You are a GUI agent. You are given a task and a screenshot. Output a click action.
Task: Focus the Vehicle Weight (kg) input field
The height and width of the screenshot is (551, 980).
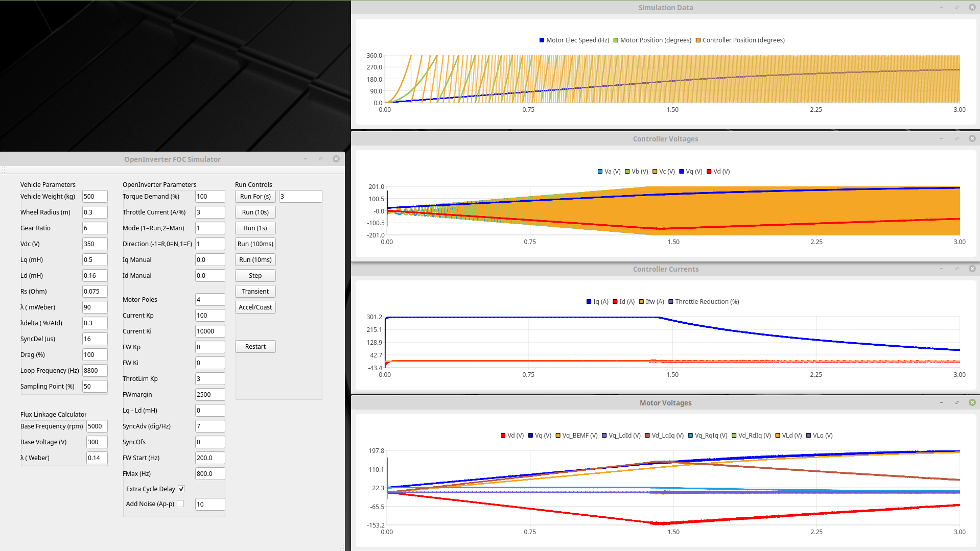pos(95,196)
